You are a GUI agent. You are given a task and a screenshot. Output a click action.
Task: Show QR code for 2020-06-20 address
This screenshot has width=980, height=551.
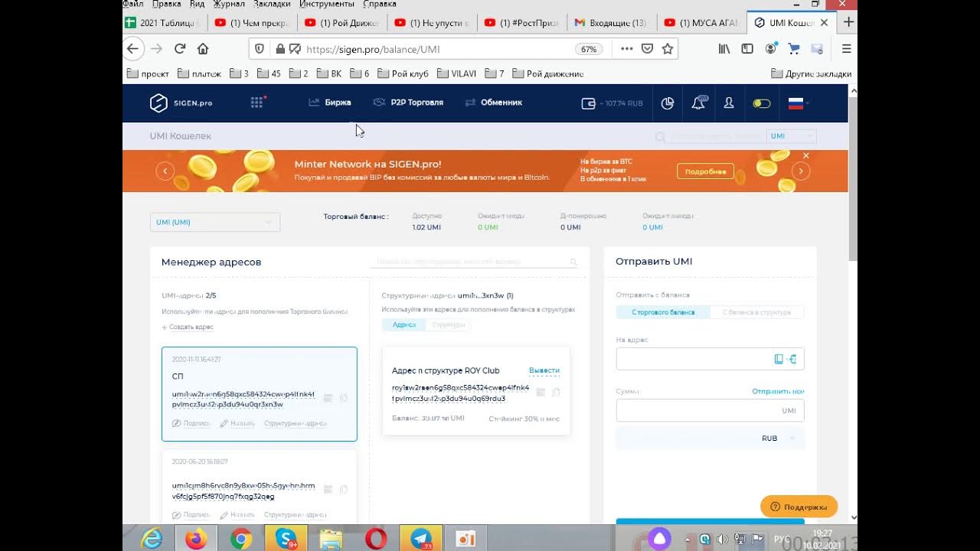tap(328, 489)
